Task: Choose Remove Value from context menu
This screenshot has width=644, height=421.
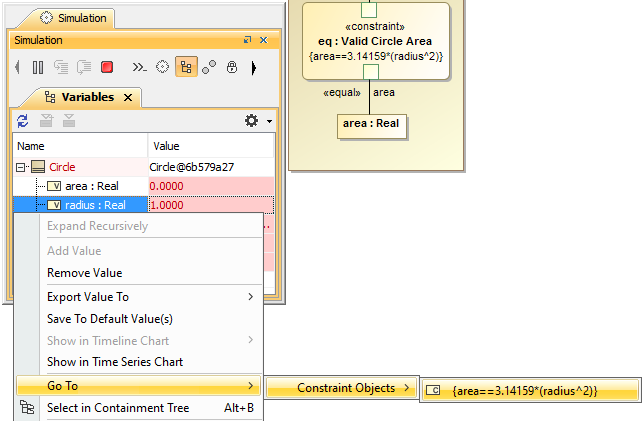Action: pyautogui.click(x=84, y=273)
